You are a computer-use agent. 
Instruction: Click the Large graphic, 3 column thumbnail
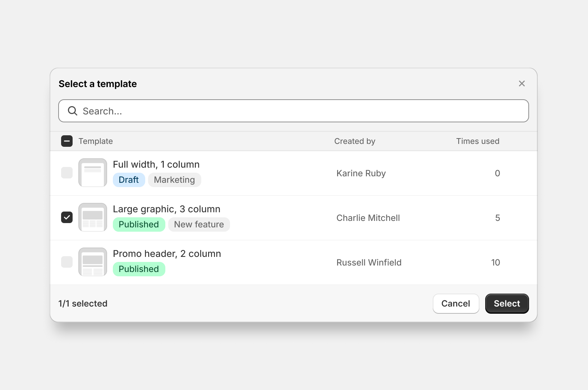[x=93, y=217]
